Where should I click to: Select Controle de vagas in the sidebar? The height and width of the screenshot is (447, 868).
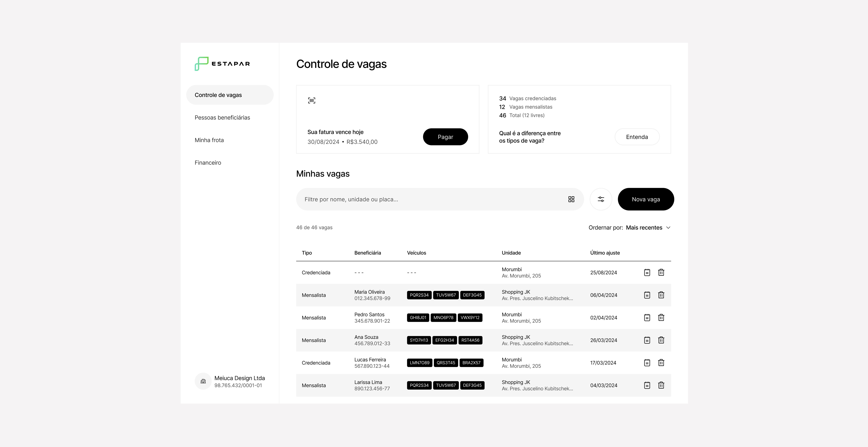tap(230, 95)
